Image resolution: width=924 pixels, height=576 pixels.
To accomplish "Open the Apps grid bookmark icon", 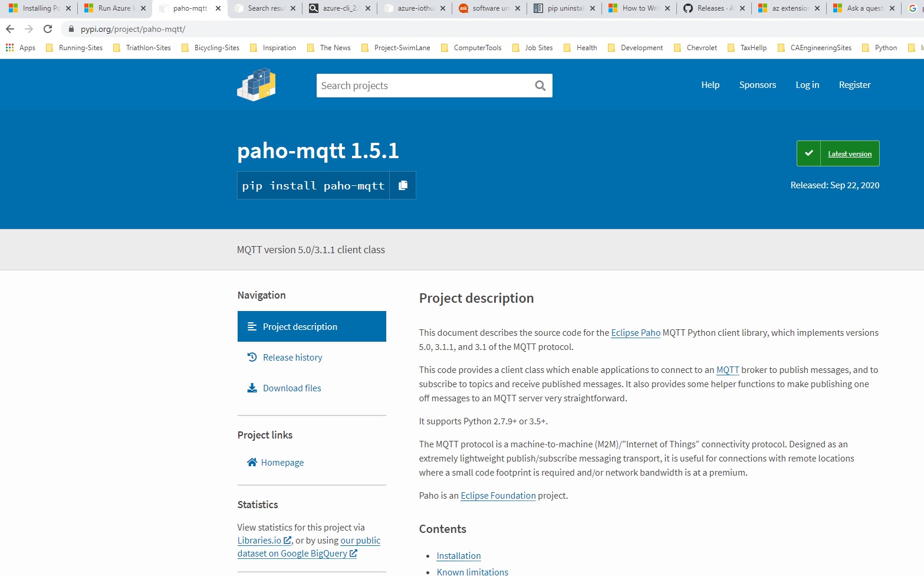I will (10, 48).
